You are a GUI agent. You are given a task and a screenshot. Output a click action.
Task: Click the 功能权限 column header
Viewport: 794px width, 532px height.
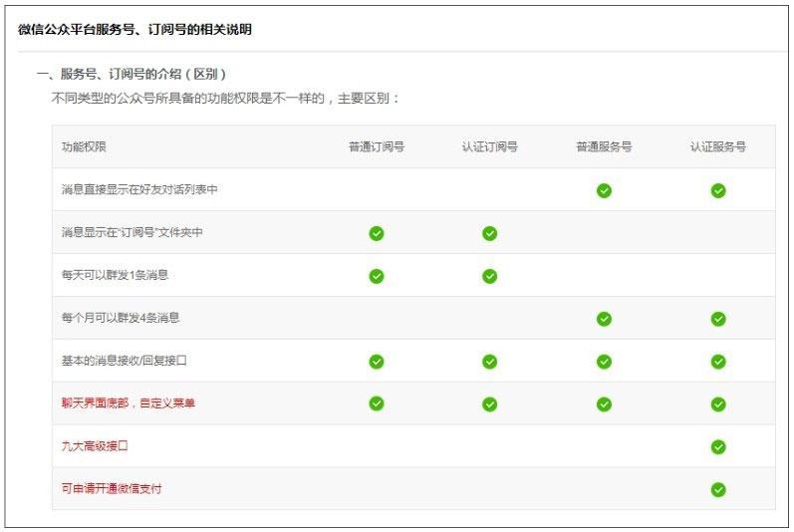(x=84, y=146)
